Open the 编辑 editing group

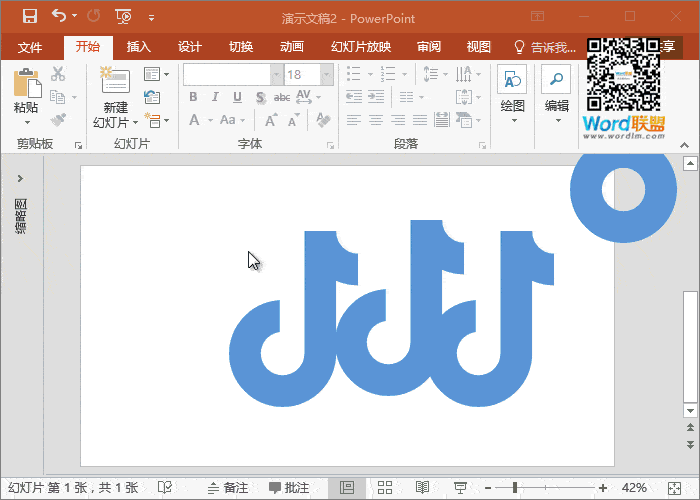pos(556,94)
